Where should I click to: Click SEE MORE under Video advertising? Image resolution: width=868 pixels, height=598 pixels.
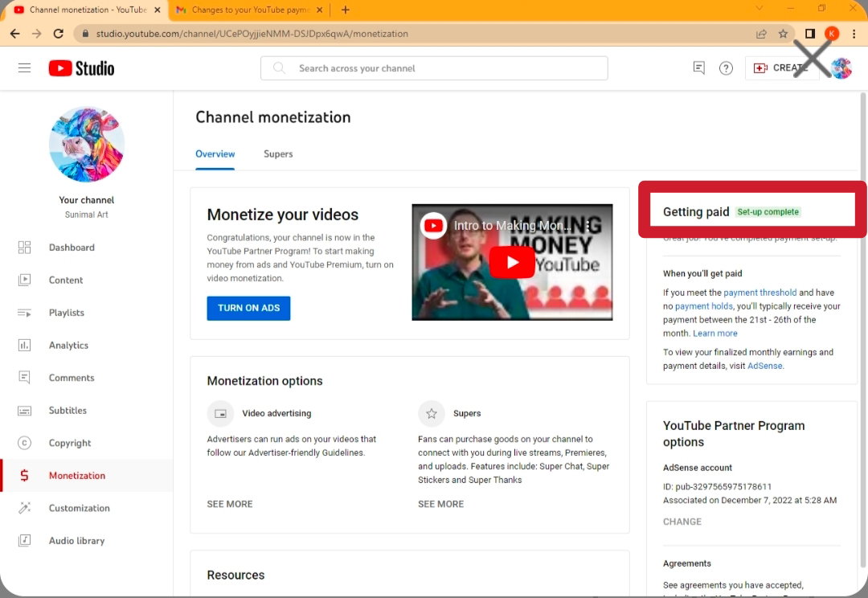pyautogui.click(x=230, y=504)
